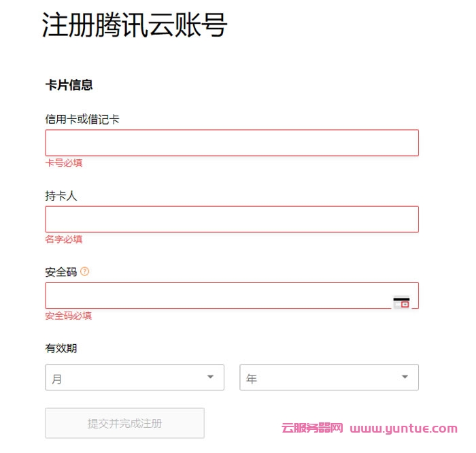The height and width of the screenshot is (453, 476).
Task: Open the 月 month dropdown
Action: click(x=135, y=377)
